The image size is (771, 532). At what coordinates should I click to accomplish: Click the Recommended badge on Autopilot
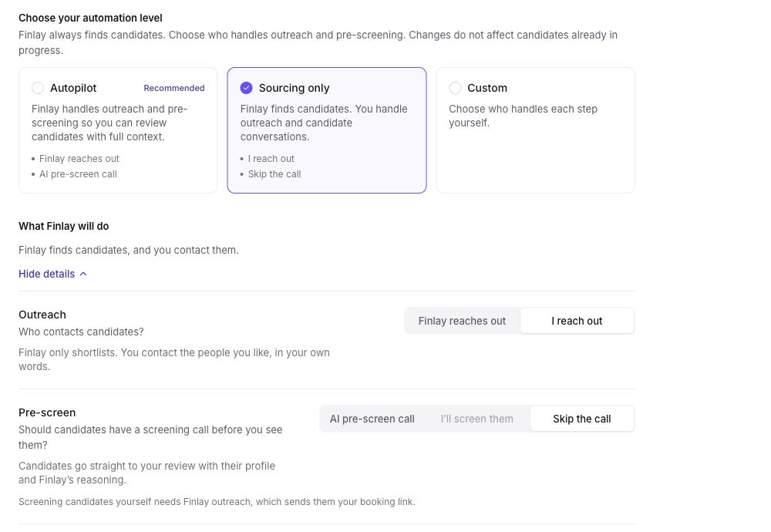tap(174, 88)
